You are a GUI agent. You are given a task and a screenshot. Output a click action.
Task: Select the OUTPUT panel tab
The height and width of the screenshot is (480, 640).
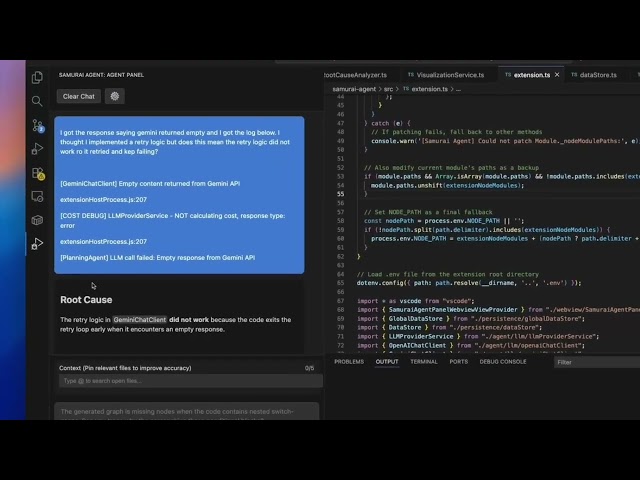[387, 362]
